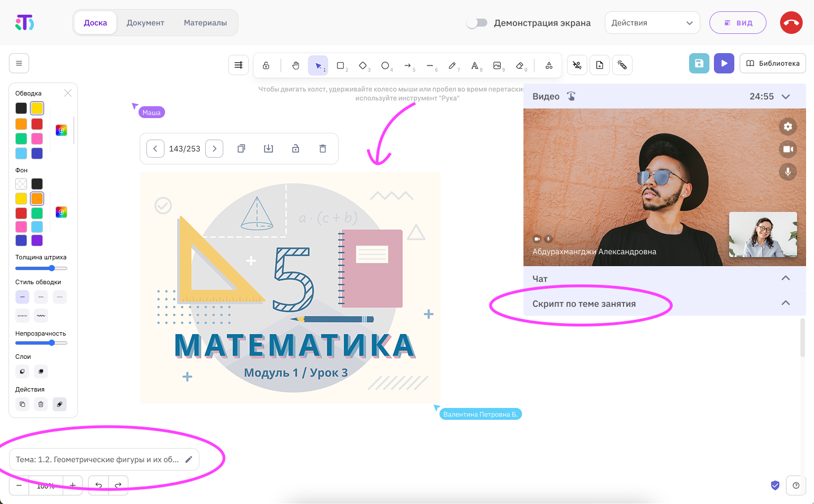Turn off camera in video panel
This screenshot has width=814, height=504.
pyautogui.click(x=788, y=149)
